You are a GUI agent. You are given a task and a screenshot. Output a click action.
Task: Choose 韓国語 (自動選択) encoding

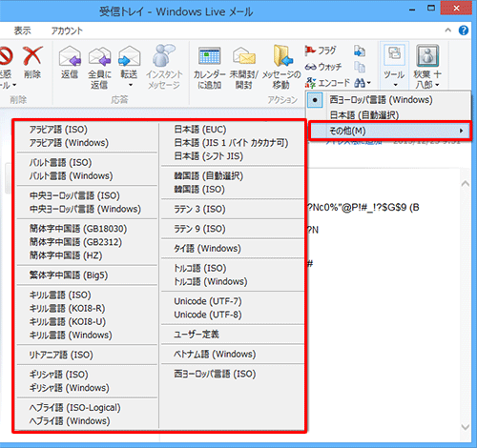click(x=208, y=175)
